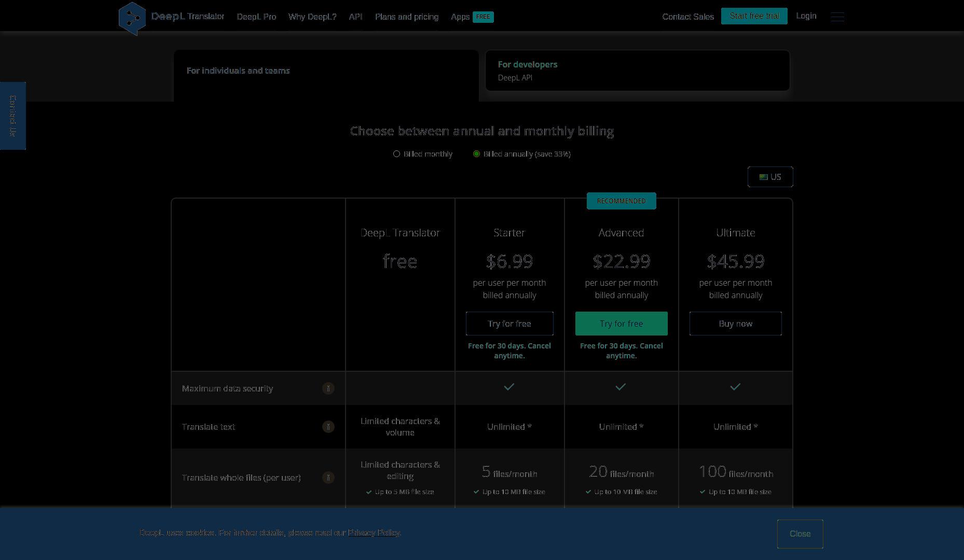Click info icon for Maximum data security
The image size is (964, 560).
[328, 388]
